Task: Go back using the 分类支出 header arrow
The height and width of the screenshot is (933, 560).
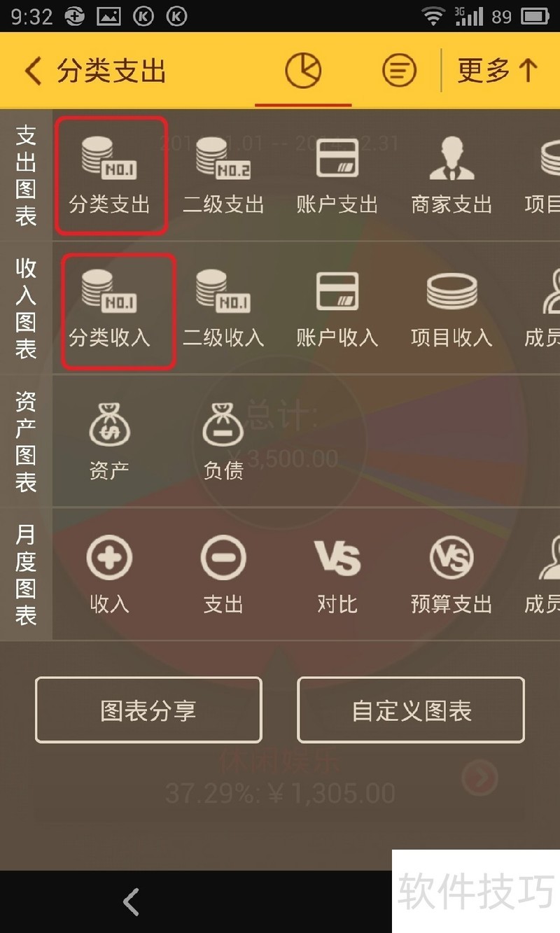Action: pos(34,71)
